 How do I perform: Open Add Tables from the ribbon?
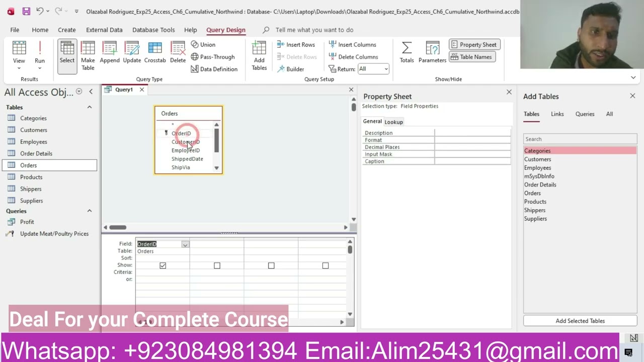[259, 56]
